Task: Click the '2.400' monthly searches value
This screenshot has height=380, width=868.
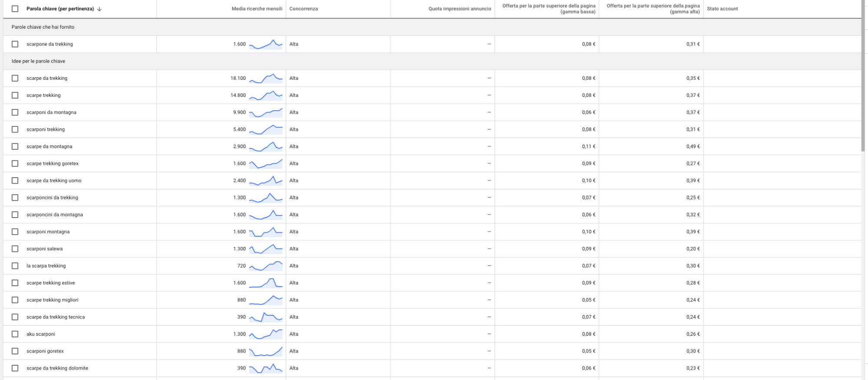Action: (239, 181)
